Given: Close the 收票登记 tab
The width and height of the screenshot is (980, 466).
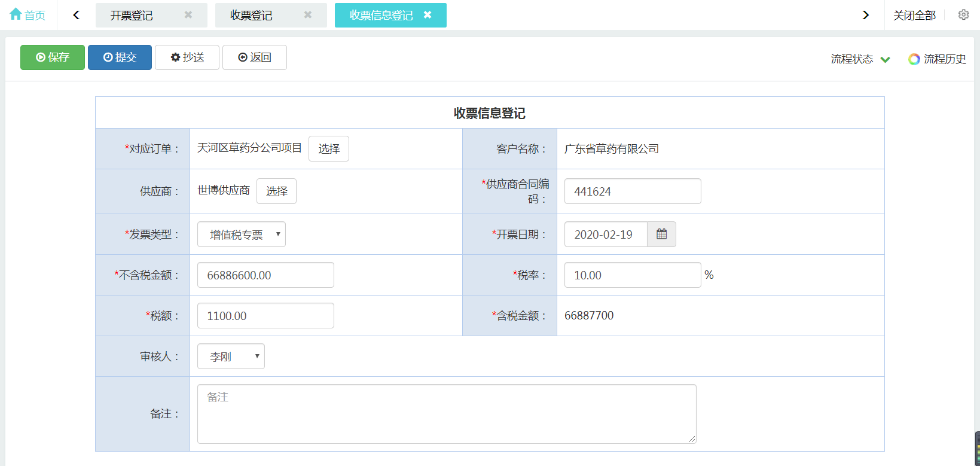Looking at the screenshot, I should click(x=308, y=15).
